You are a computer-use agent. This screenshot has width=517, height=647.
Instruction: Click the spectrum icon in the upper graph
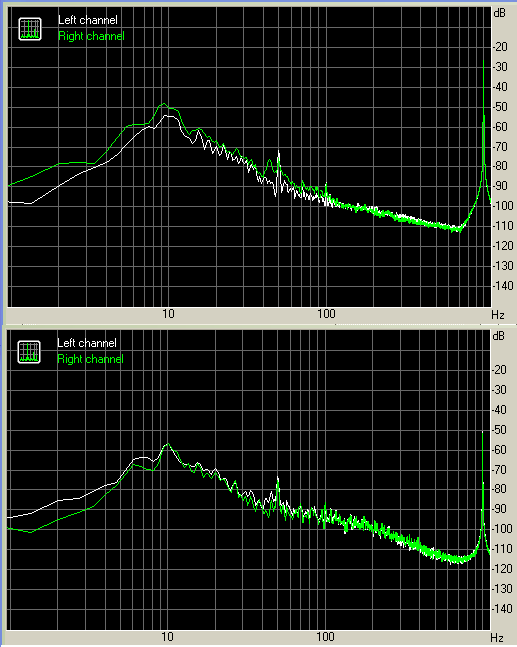(x=30, y=29)
